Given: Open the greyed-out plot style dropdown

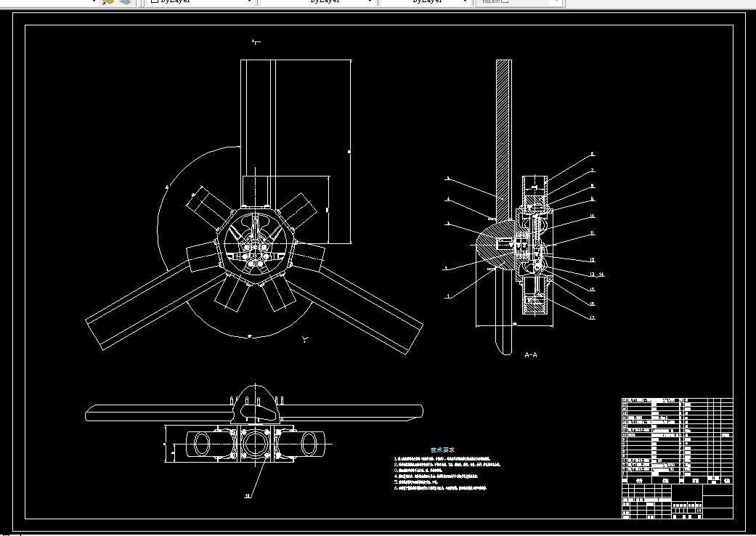Looking at the screenshot, I should [519, 2].
